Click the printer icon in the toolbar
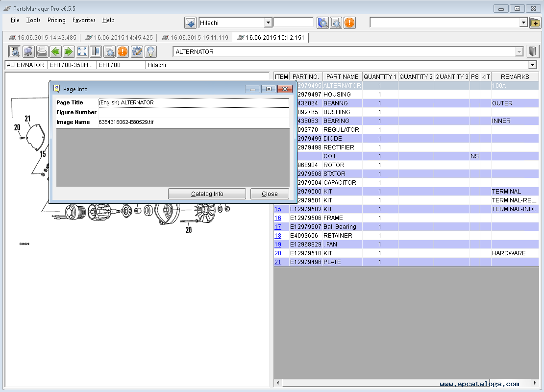The image size is (544, 392). pyautogui.click(x=42, y=51)
